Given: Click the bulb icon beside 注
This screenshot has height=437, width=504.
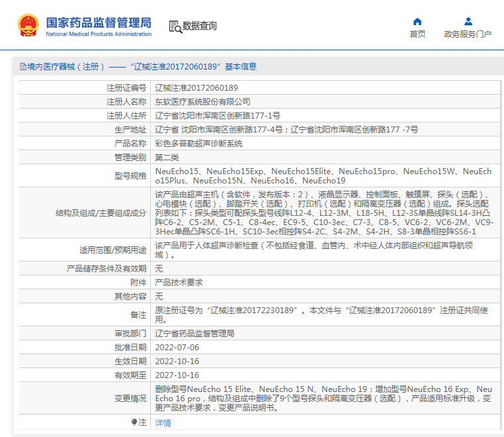Looking at the screenshot, I should (134, 422).
